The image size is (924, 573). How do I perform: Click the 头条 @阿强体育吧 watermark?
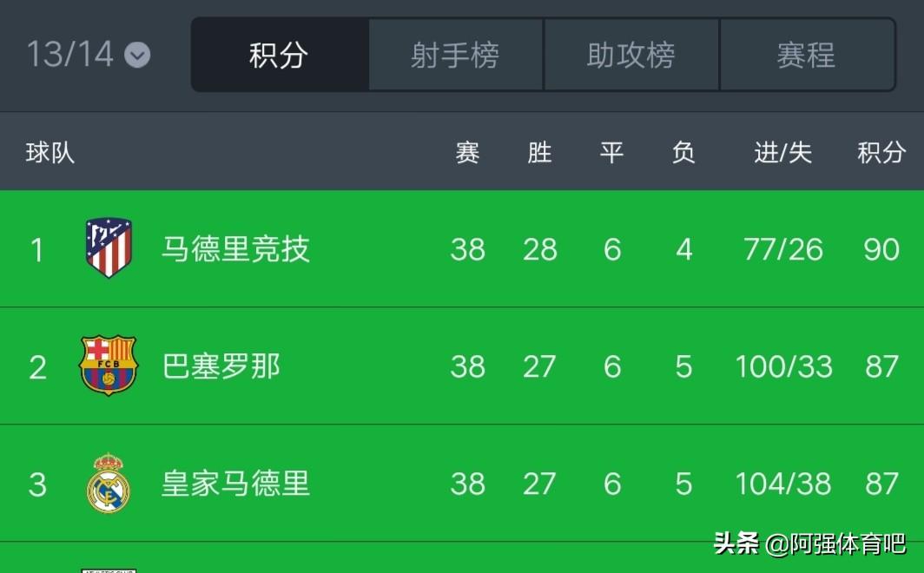point(809,544)
